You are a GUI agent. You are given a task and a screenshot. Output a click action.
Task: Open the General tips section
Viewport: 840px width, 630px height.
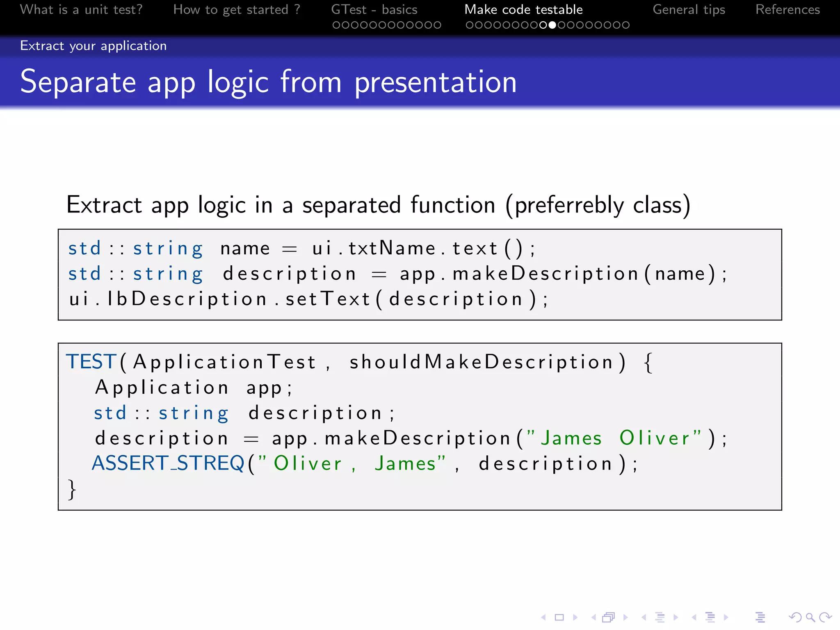[689, 9]
